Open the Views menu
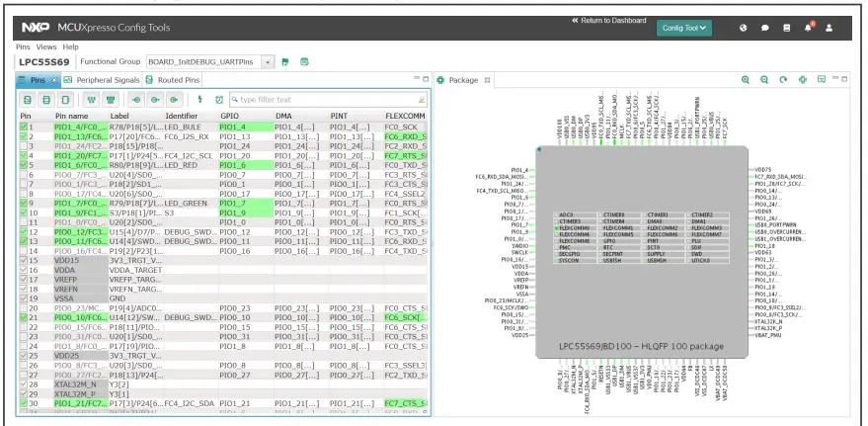Screen dimensions: 868x426 46,47
